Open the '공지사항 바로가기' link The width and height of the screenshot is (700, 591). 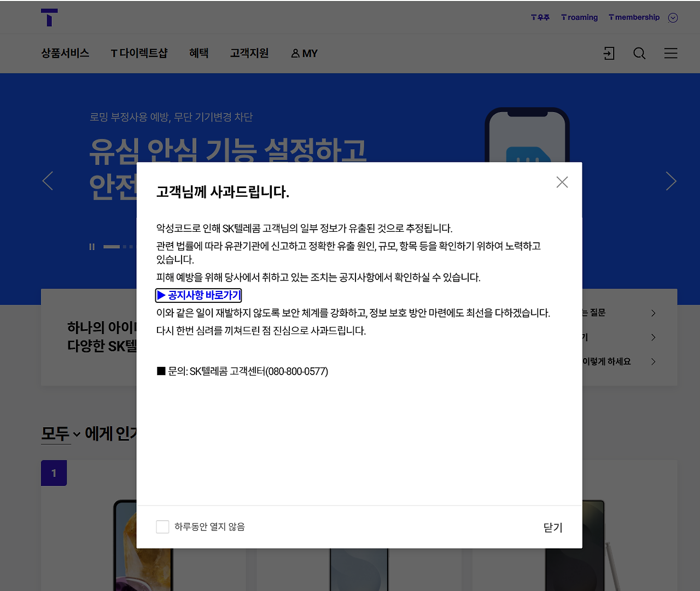pos(199,295)
